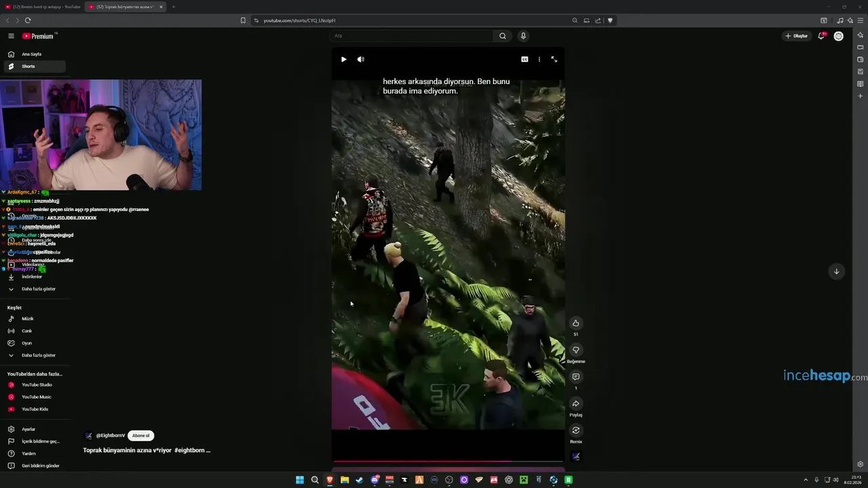Open Leo AI sparkle toolbar button
This screenshot has height=488, width=868.
(x=850, y=20)
